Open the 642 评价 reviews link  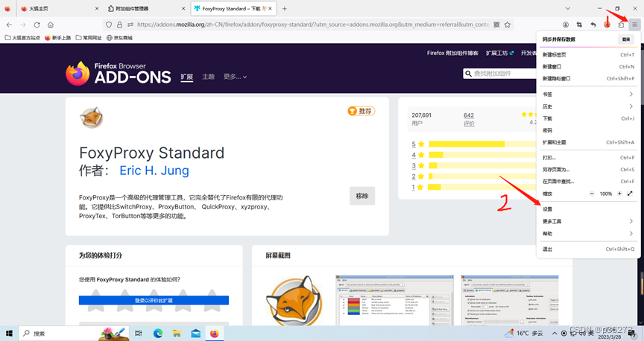[469, 119]
